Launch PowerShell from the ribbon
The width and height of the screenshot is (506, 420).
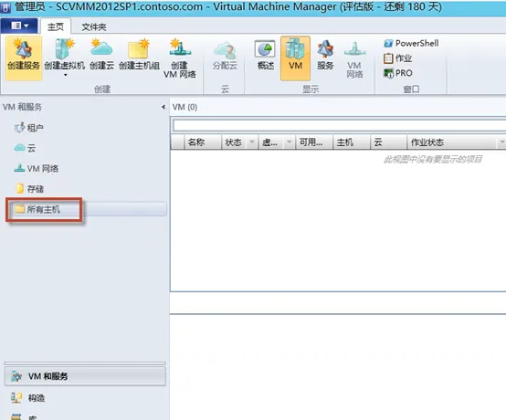pyautogui.click(x=411, y=43)
